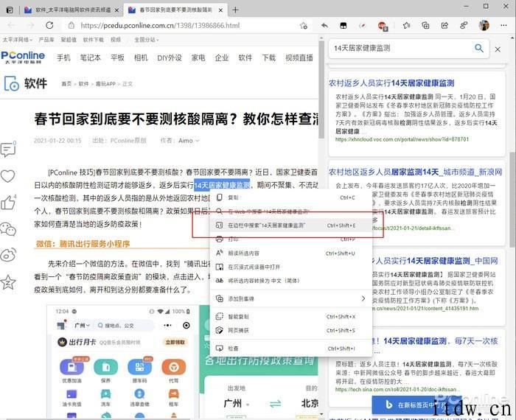Select 将所选内容转换为中文(简体) entry

(291, 281)
